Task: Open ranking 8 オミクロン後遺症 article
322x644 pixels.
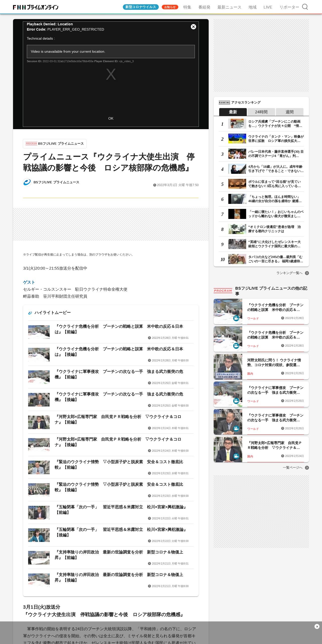Action: 261,229
